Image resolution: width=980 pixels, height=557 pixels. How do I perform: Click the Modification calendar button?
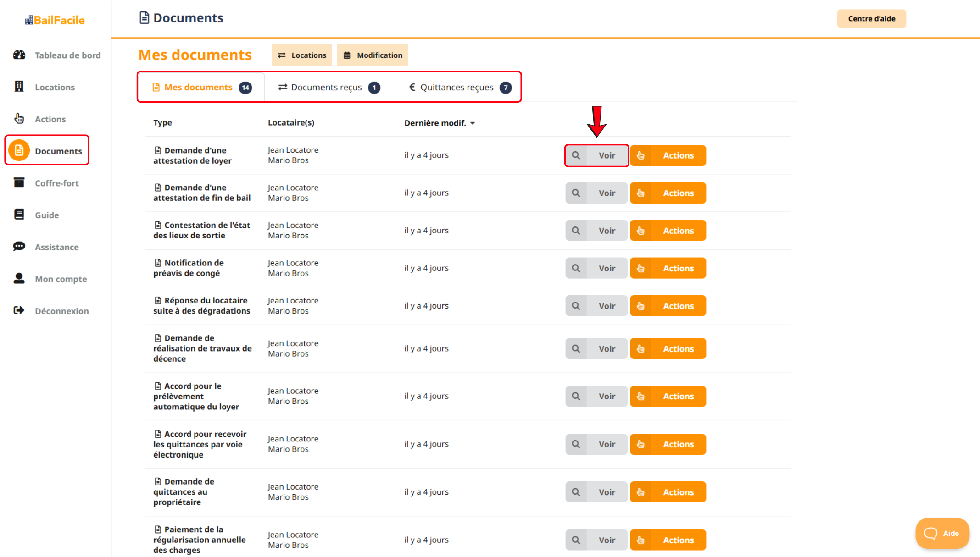tap(373, 55)
